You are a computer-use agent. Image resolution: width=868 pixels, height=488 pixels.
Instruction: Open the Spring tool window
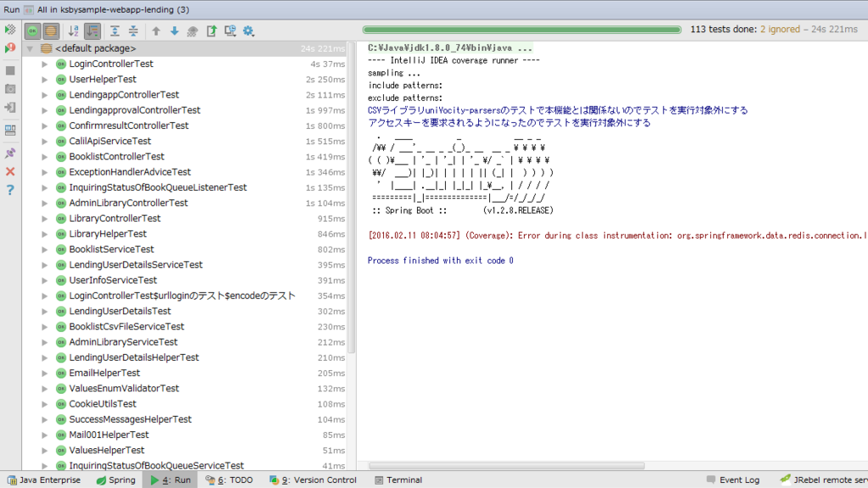(x=115, y=480)
